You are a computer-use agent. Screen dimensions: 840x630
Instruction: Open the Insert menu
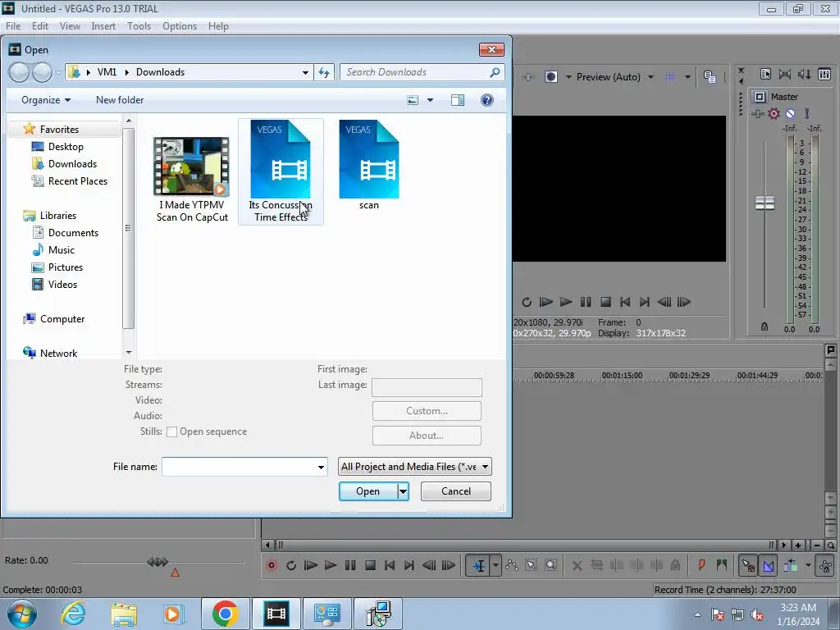[x=103, y=25]
